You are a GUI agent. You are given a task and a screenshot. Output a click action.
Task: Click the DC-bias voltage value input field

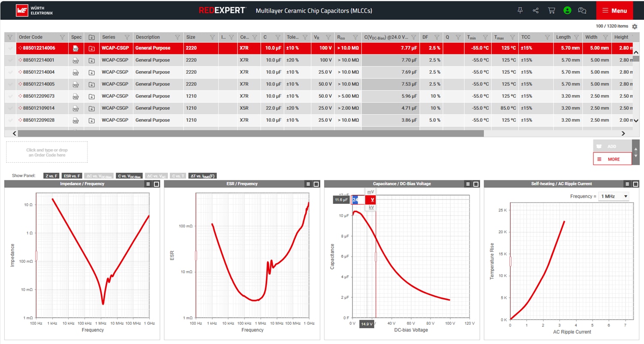(x=358, y=200)
